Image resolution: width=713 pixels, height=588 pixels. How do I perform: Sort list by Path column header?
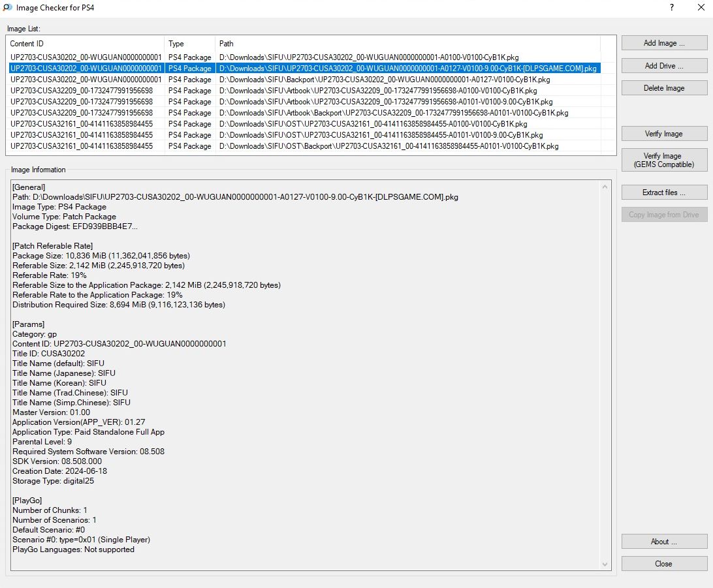pos(408,44)
